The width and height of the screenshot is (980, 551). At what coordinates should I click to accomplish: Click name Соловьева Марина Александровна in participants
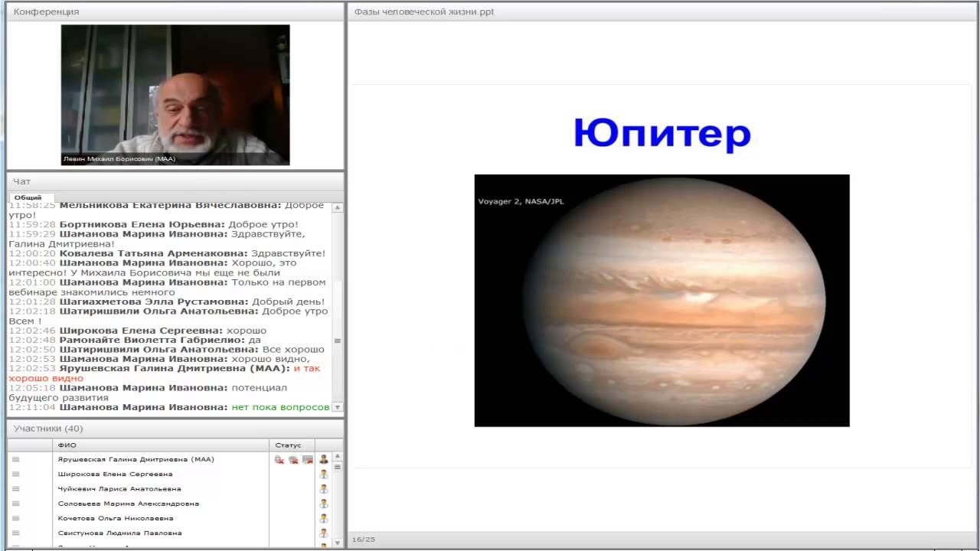[x=129, y=504]
